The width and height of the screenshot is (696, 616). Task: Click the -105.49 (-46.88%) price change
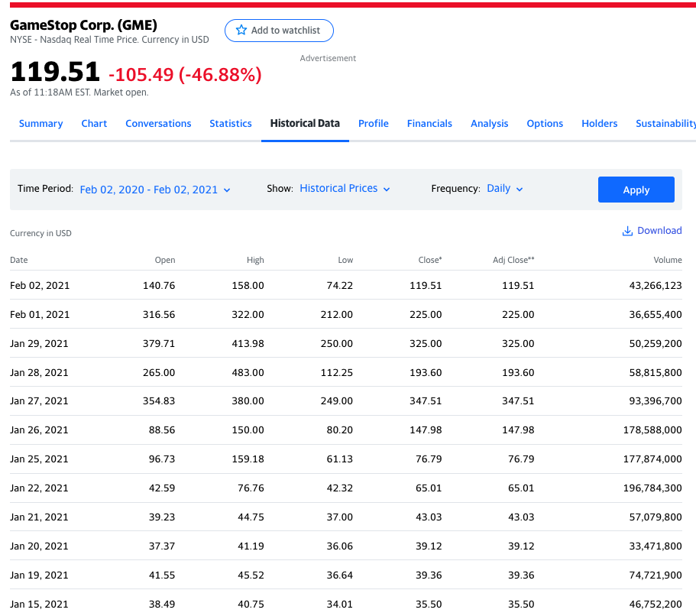click(185, 74)
